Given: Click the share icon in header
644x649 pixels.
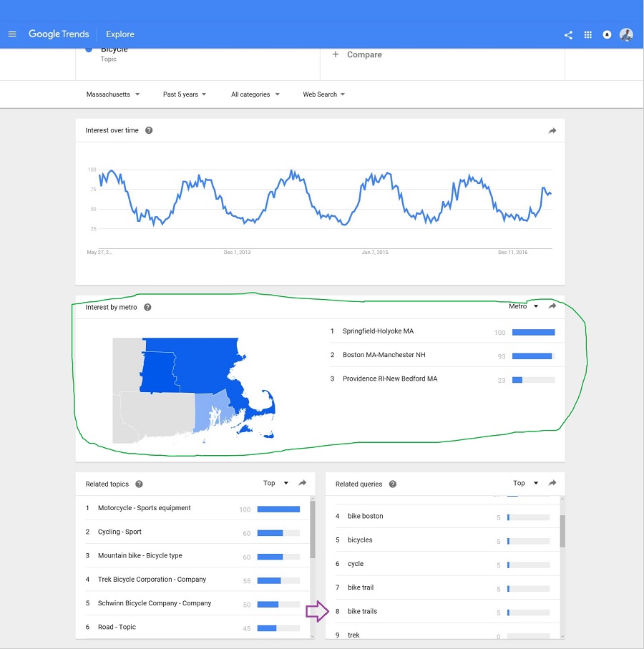Looking at the screenshot, I should [568, 35].
